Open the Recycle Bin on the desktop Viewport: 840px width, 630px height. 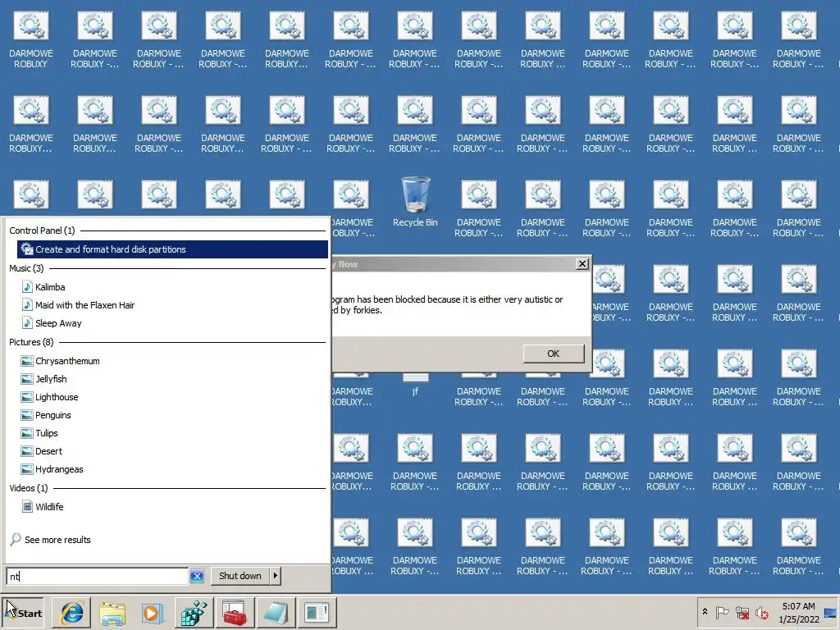pos(415,203)
